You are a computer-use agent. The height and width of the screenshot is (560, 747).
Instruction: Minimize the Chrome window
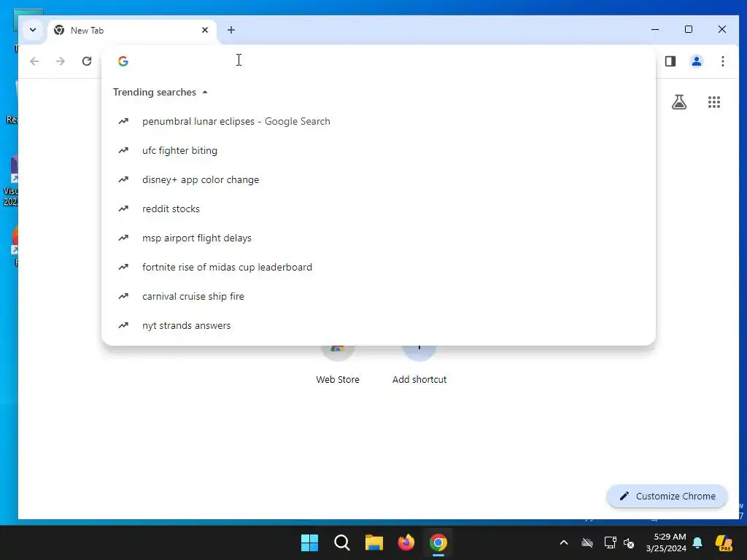pos(655,29)
